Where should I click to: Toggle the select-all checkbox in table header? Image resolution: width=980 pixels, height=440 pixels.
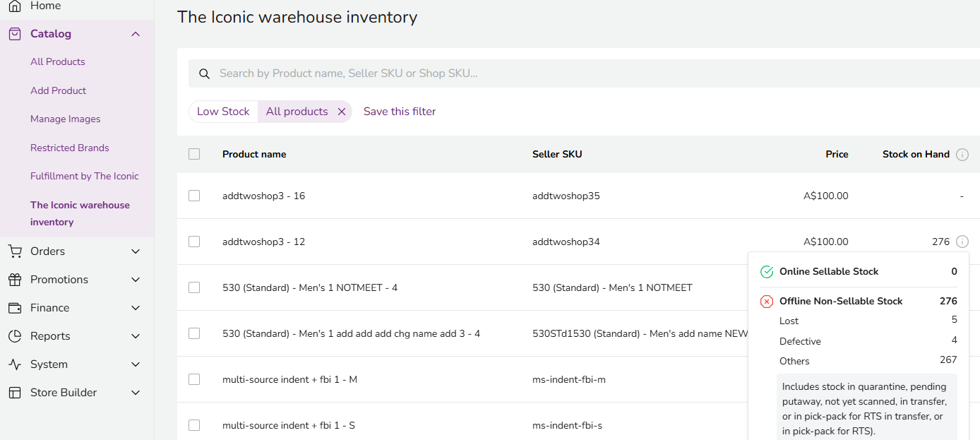[x=194, y=154]
